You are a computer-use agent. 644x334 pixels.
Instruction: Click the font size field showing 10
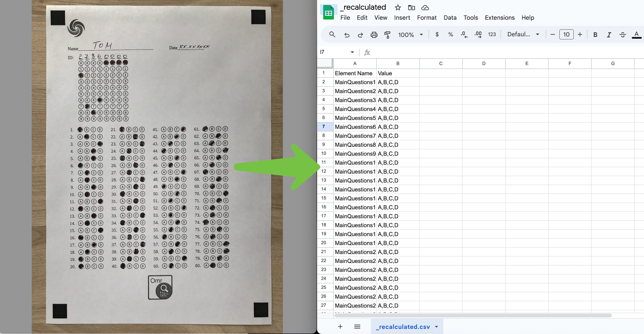point(566,34)
